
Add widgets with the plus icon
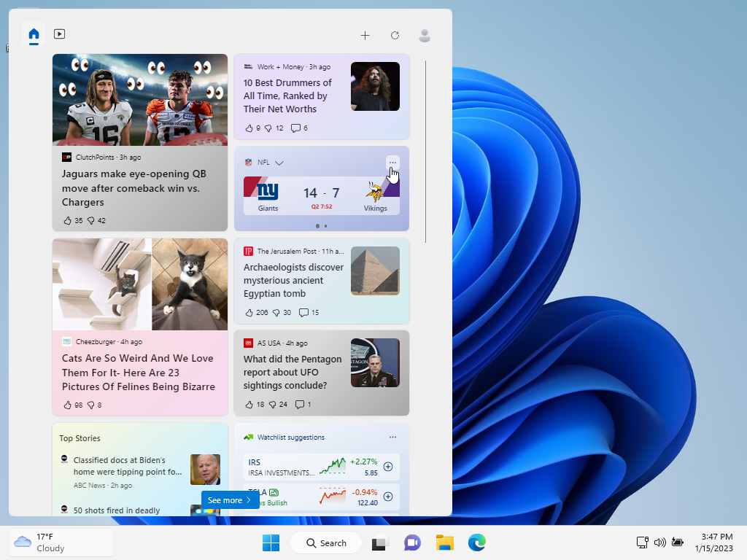(365, 35)
